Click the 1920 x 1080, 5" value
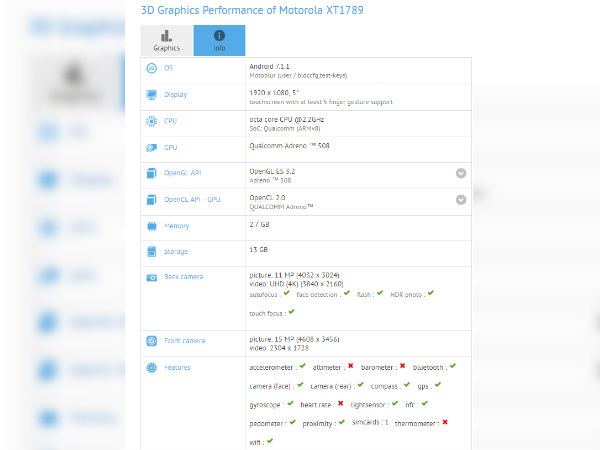Screen dimensions: 600x450 274,93
